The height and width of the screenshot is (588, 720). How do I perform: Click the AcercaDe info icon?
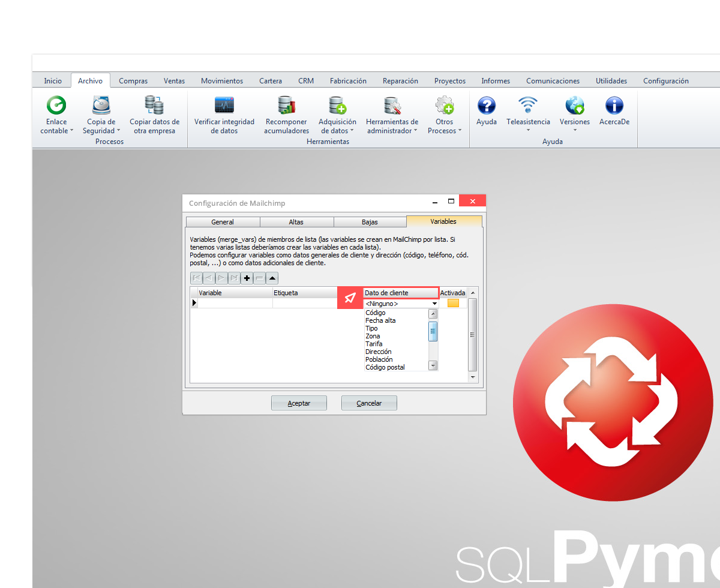click(614, 107)
